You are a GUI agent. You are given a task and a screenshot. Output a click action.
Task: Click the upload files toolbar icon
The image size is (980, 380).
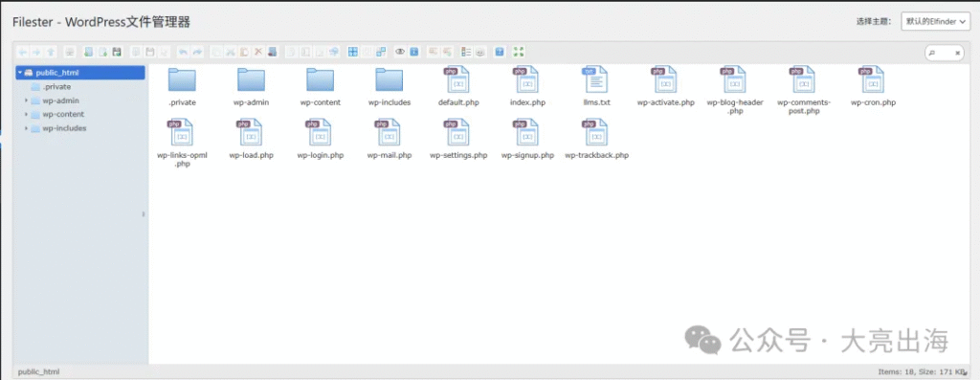click(117, 52)
